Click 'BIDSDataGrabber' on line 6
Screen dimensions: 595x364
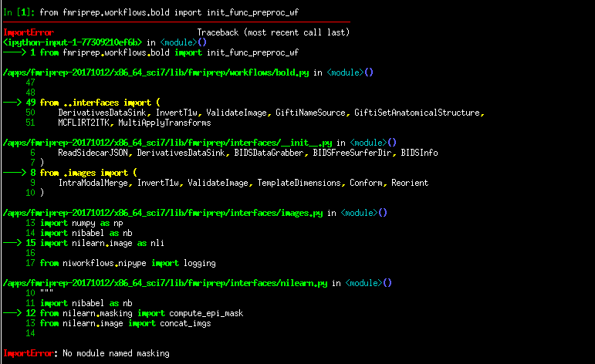(269, 153)
